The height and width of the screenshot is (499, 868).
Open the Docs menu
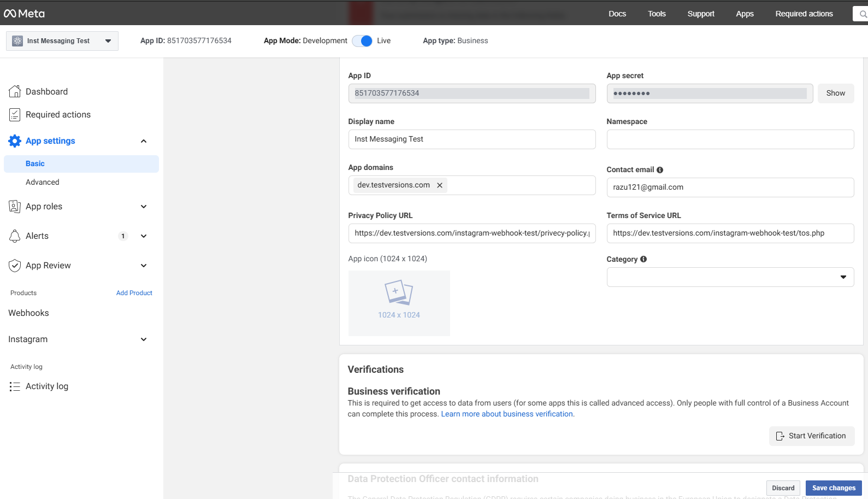(x=617, y=14)
